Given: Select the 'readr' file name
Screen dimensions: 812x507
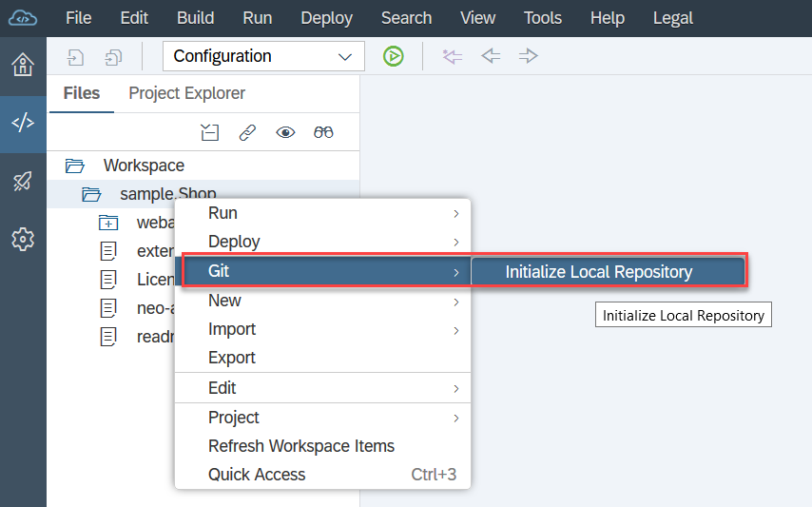Looking at the screenshot, I should click(155, 337).
